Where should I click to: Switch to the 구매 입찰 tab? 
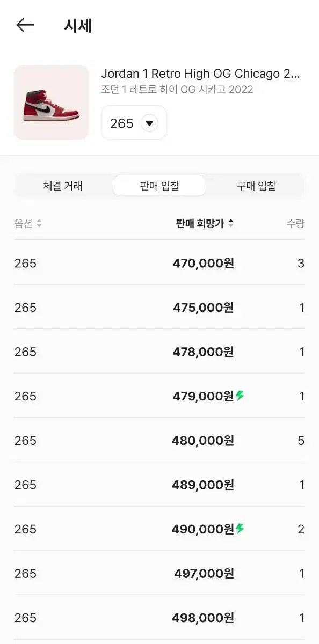(x=256, y=186)
